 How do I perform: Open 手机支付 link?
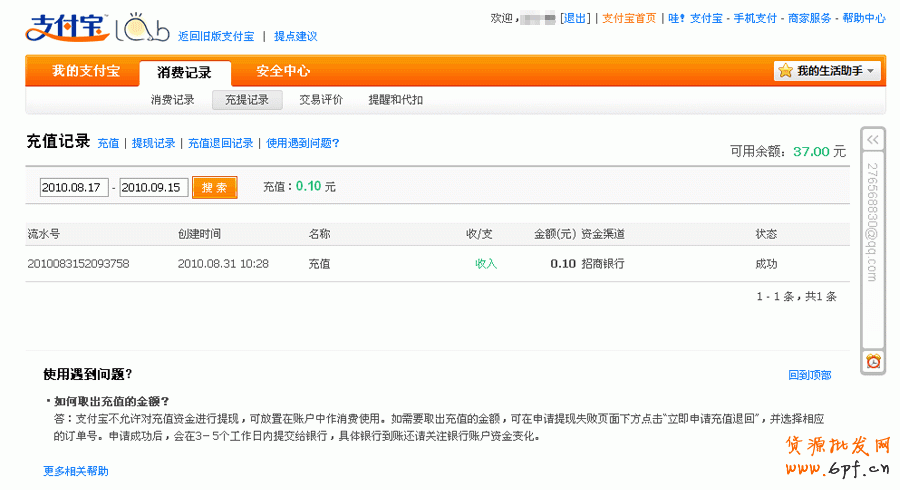pos(755,18)
